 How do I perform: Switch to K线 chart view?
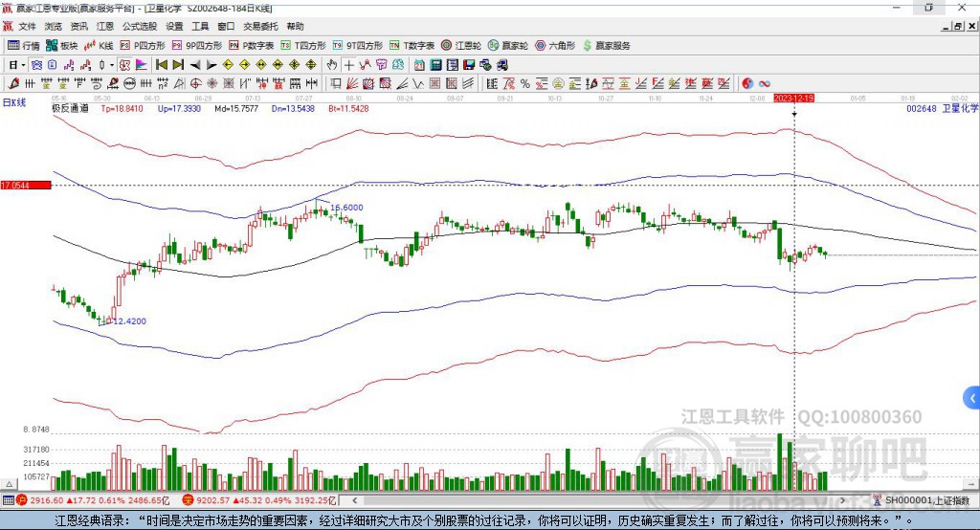99,46
